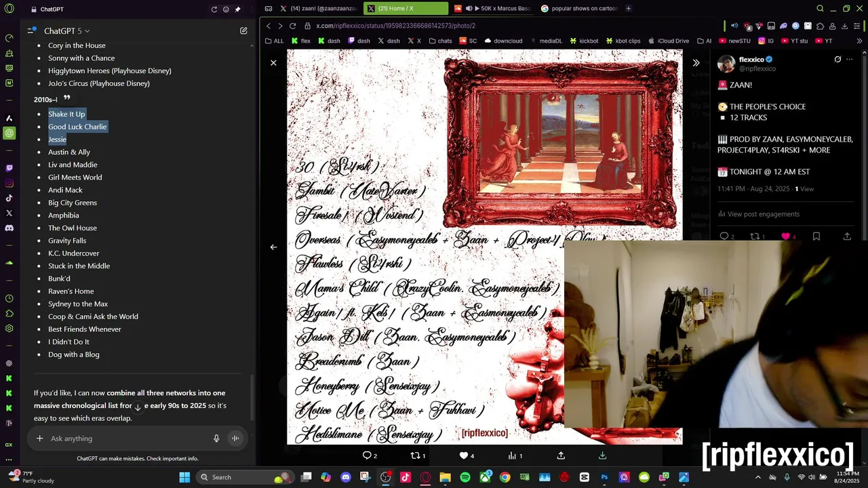This screenshot has height=488, width=868.
Task: Share post from photo viewer bottom bar
Action: (561, 455)
